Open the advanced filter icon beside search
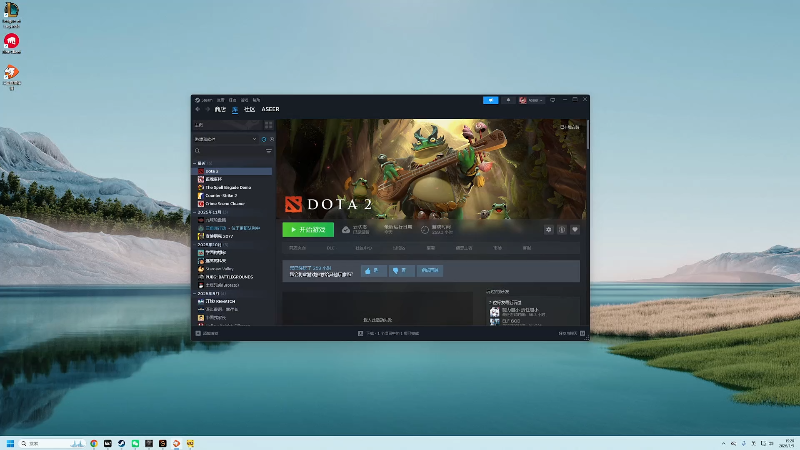The height and width of the screenshot is (450, 800). [269, 151]
